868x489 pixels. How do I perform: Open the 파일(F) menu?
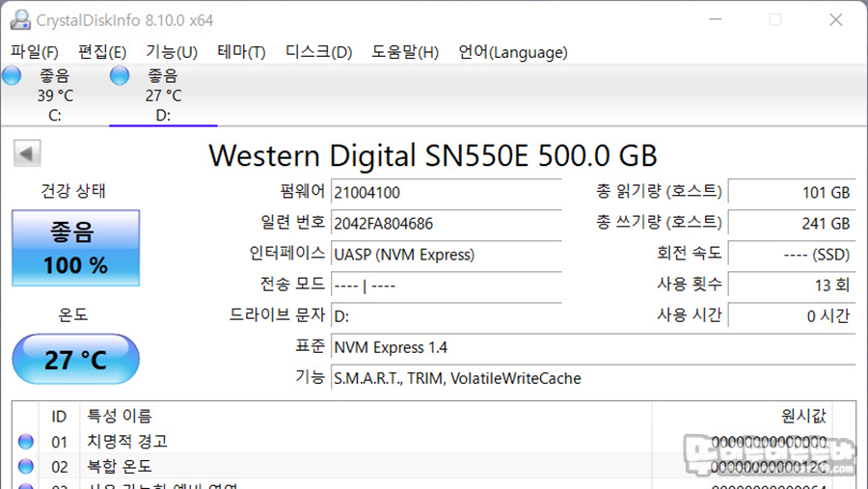[x=35, y=52]
